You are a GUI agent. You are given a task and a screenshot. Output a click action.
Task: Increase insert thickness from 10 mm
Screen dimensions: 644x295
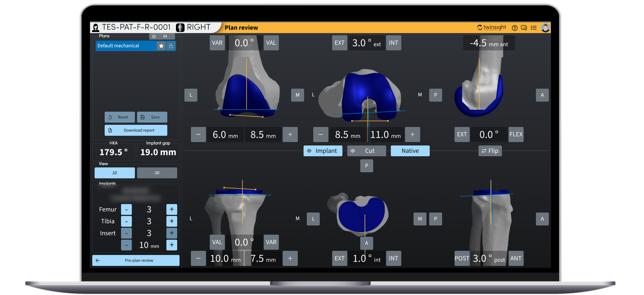(x=171, y=245)
